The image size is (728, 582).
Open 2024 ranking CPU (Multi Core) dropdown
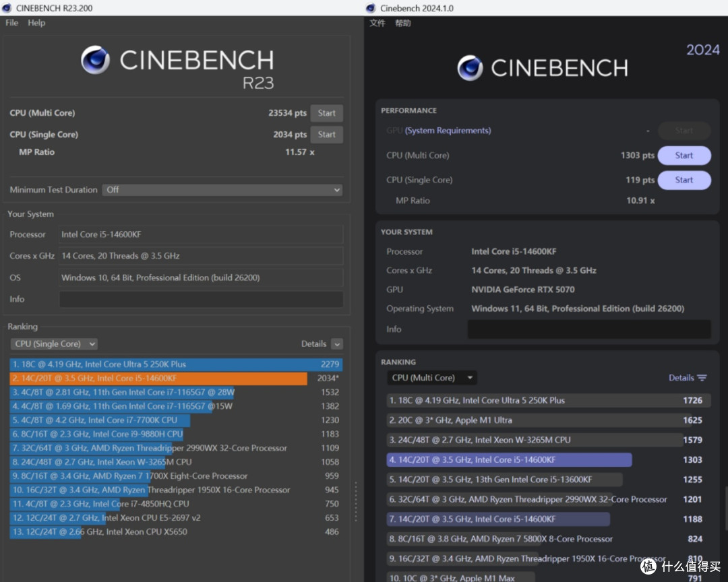pyautogui.click(x=432, y=378)
